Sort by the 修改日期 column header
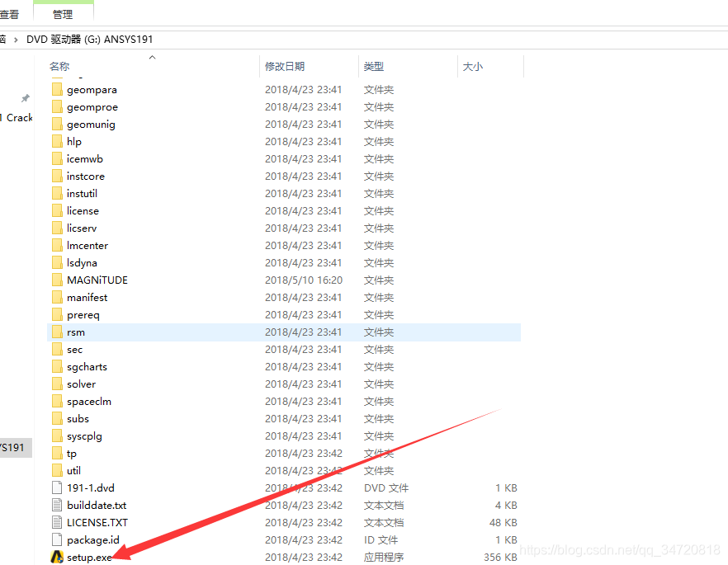728x565 pixels. (285, 66)
